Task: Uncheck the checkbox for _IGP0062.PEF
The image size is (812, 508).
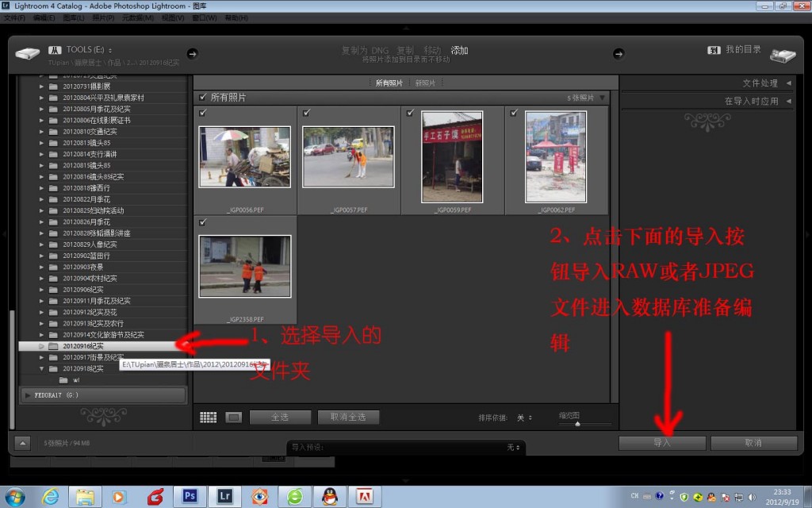Action: pos(514,113)
